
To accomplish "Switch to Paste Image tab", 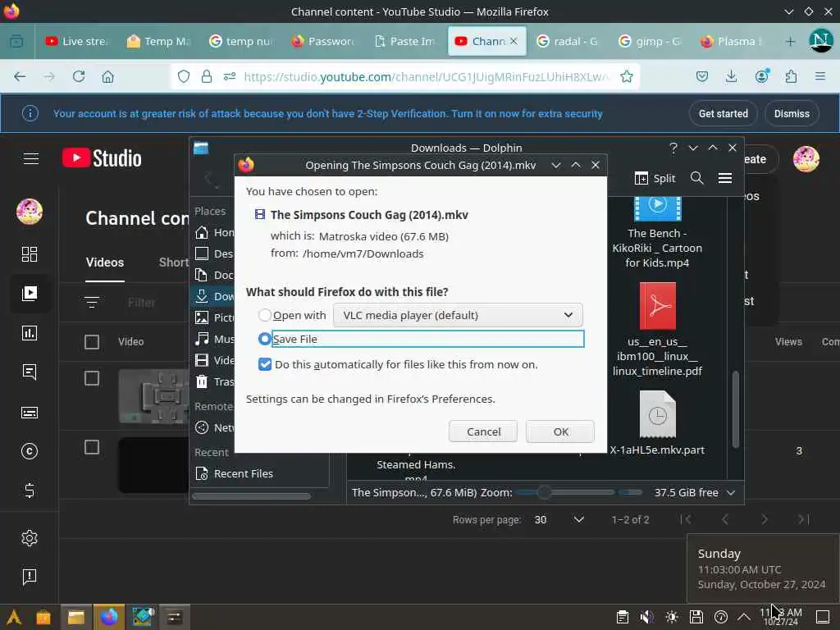I will pos(405,41).
